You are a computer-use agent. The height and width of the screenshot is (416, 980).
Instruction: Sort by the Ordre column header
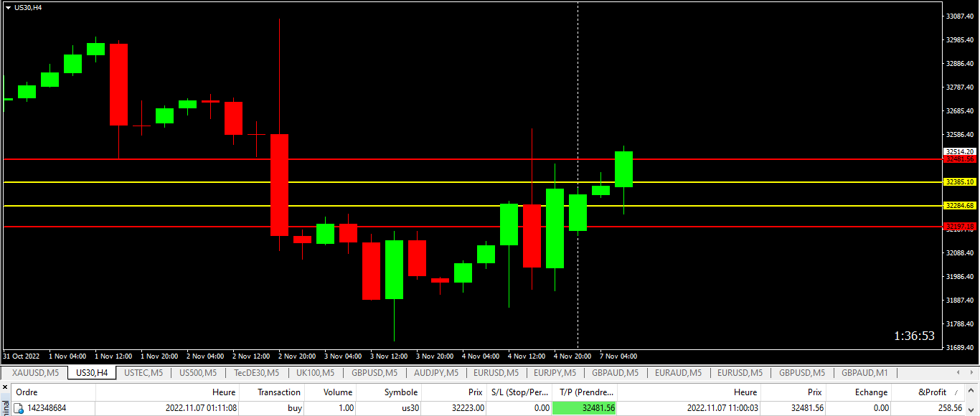coord(54,392)
